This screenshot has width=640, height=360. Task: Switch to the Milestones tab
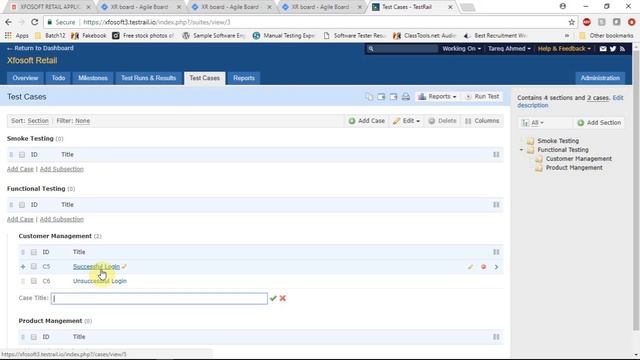pos(93,78)
